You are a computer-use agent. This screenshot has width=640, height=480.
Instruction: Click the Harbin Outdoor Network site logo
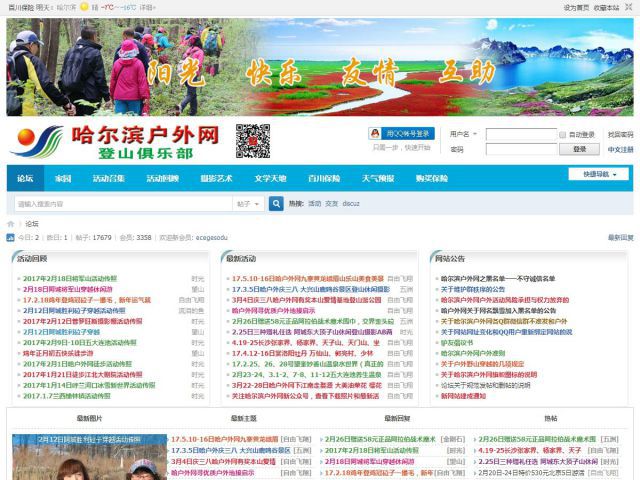[114, 142]
